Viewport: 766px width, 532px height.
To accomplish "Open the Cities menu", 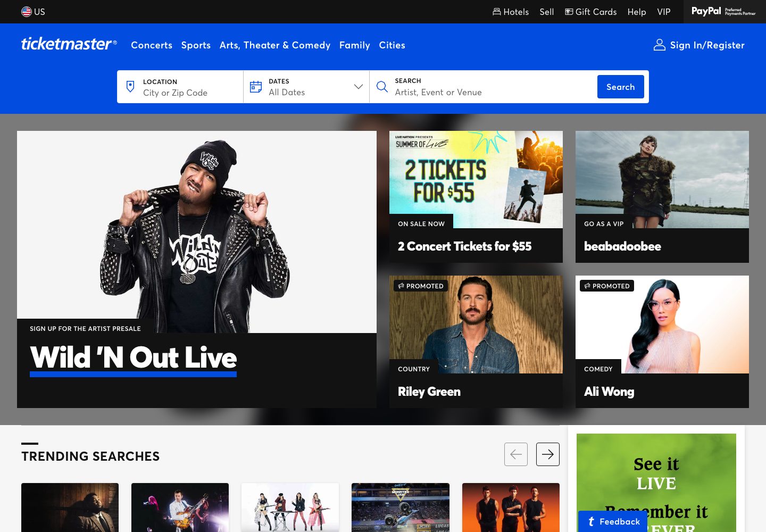I will click(392, 45).
